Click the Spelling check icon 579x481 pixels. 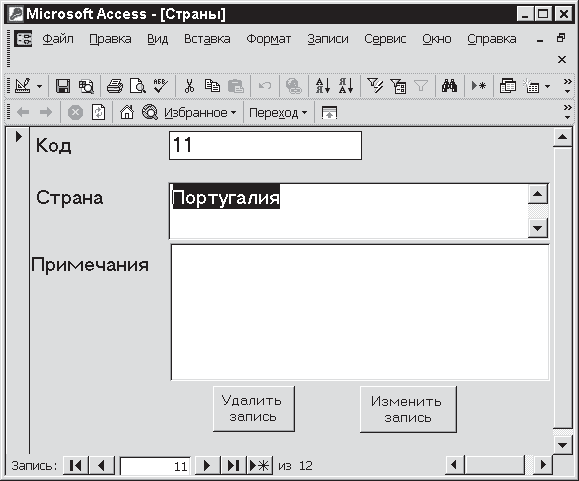pos(160,86)
